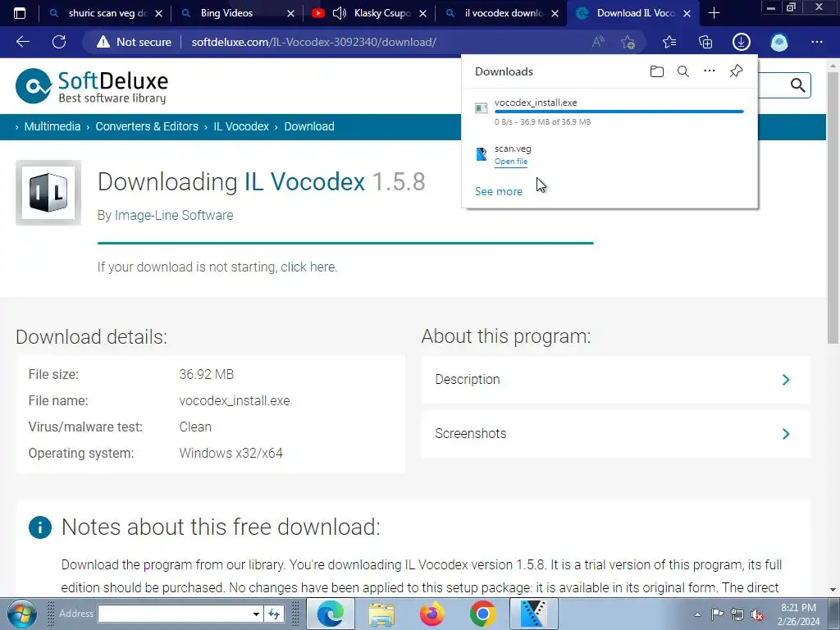Search downloads with magnifier icon
Image resolution: width=840 pixels, height=630 pixels.
(683, 71)
